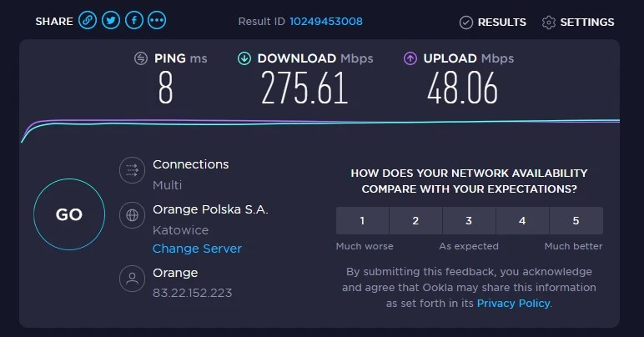
Task: Click the Change Server link
Action: click(197, 249)
